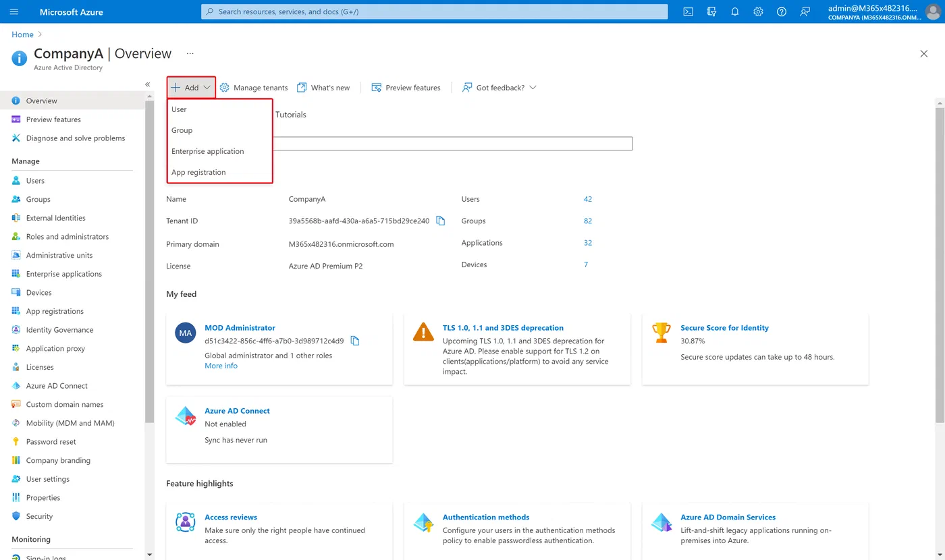Screen dimensions: 945x560
Task: Click the Security shield sidebar icon
Action: point(16,516)
